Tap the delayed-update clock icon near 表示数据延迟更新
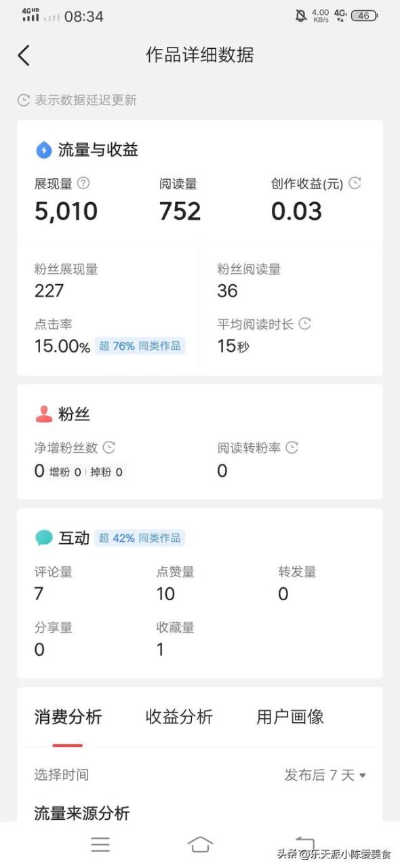Screen dimensions: 400x868 pyautogui.click(x=21, y=100)
